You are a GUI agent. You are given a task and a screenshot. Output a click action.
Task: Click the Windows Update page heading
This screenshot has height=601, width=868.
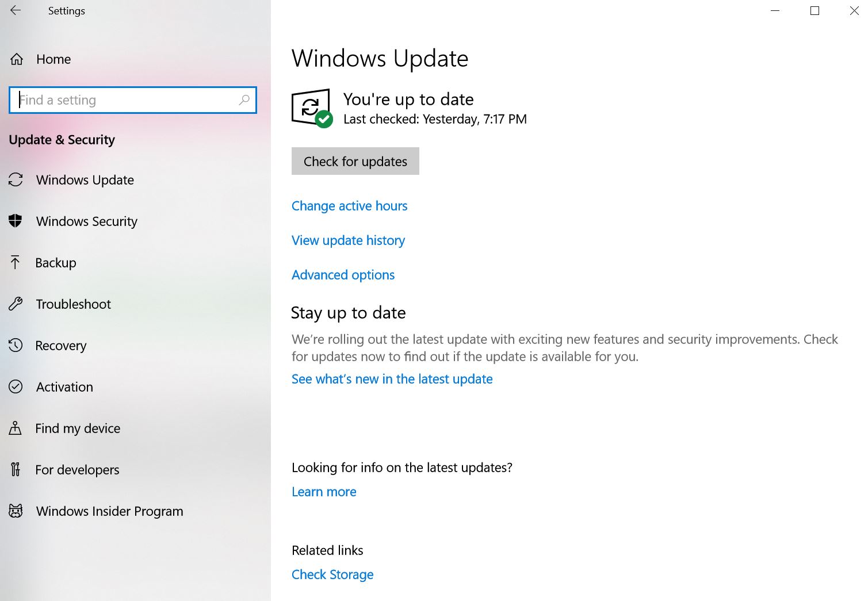point(380,59)
